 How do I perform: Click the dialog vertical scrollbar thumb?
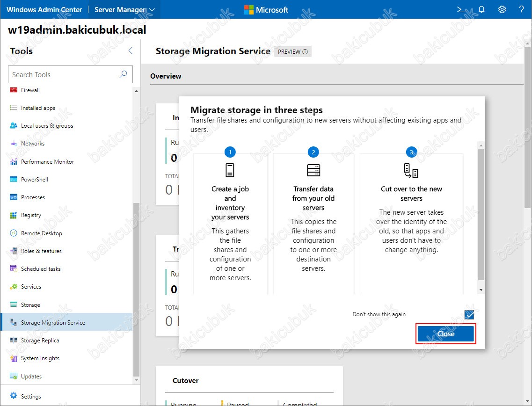(481, 214)
